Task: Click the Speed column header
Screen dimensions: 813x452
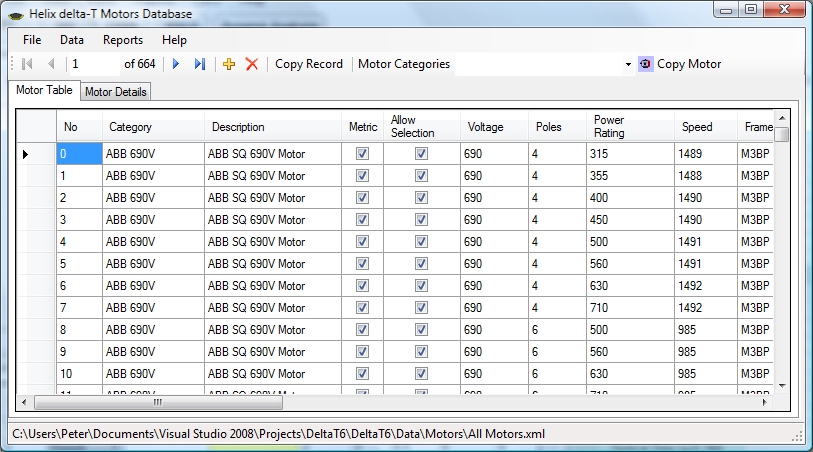Action: click(706, 126)
